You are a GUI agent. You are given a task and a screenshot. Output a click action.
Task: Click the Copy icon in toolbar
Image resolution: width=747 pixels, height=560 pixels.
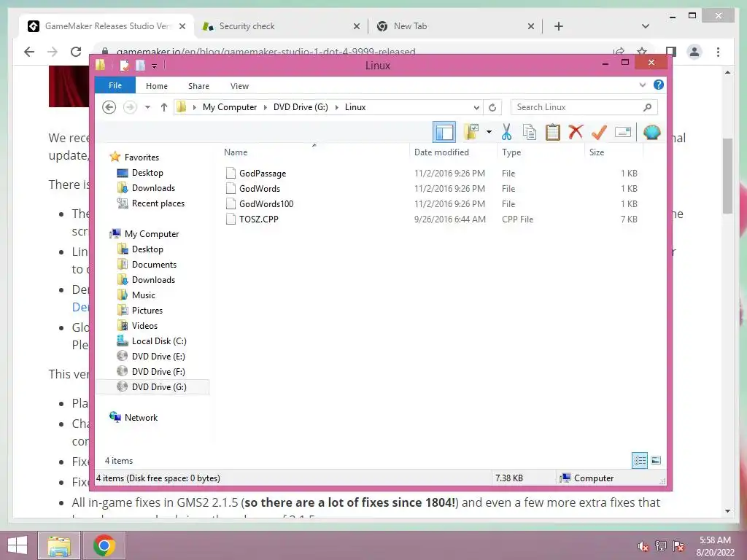click(x=530, y=132)
